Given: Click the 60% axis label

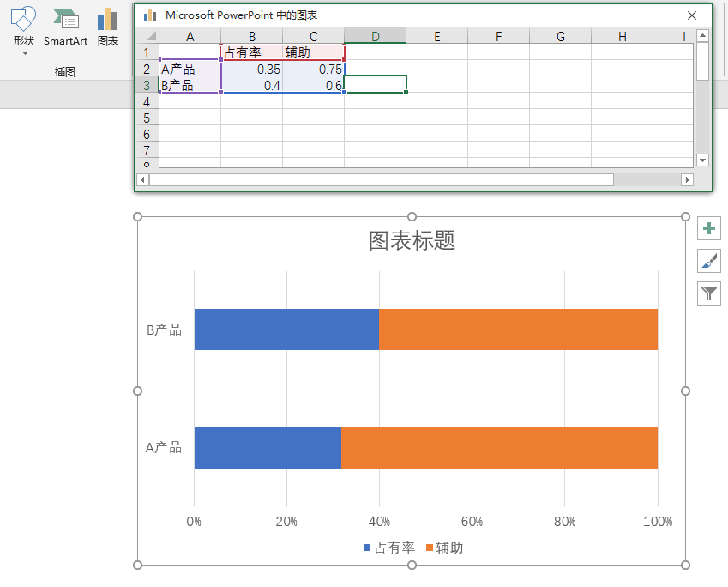Looking at the screenshot, I should click(472, 522).
